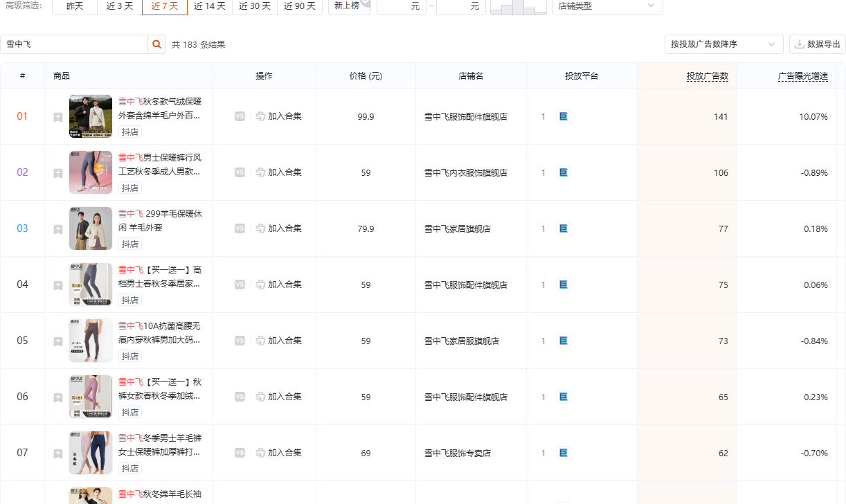Click the price value 79.9
Viewport: 846px width, 504px height.
click(x=366, y=229)
